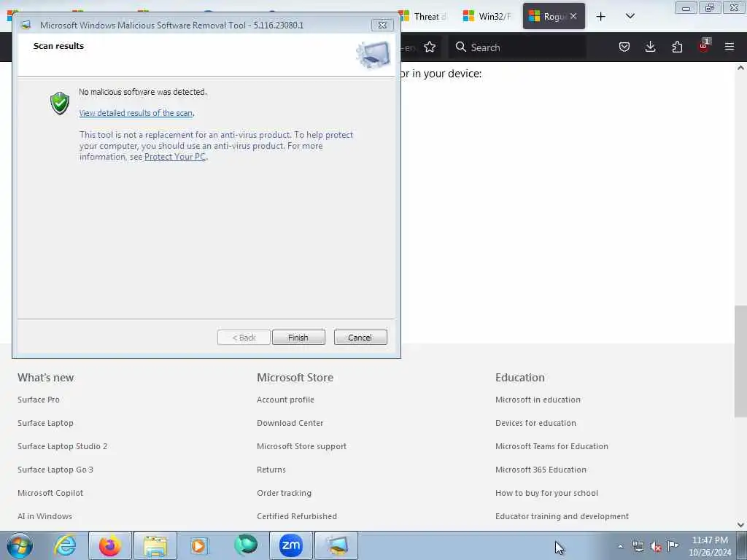Viewport: 747px width, 560px height.
Task: Open the Microsoft 365 Education link
Action: click(x=541, y=470)
